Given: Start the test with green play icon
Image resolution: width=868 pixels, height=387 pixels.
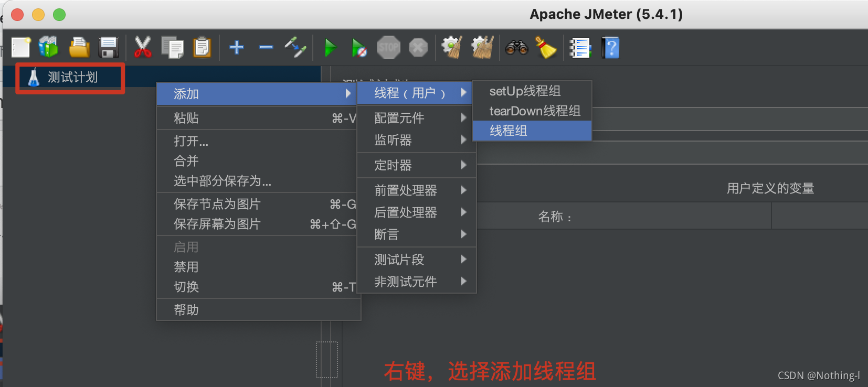Looking at the screenshot, I should pos(330,47).
